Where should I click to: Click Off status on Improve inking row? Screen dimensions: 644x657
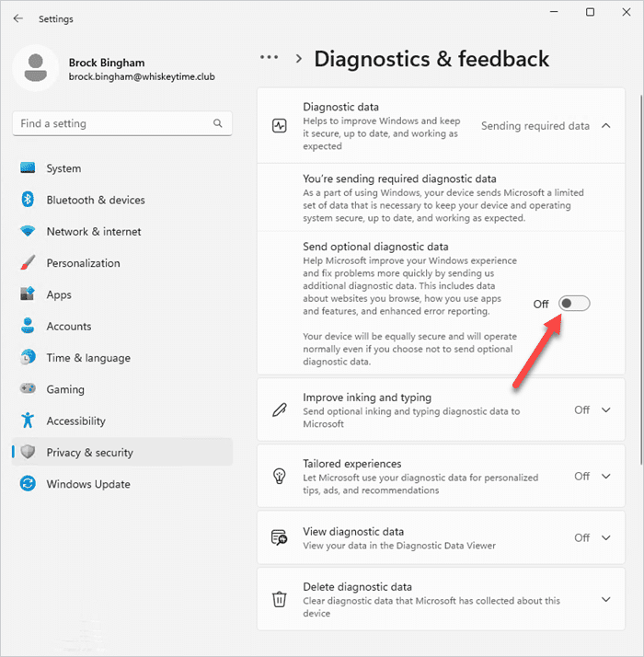582,409
